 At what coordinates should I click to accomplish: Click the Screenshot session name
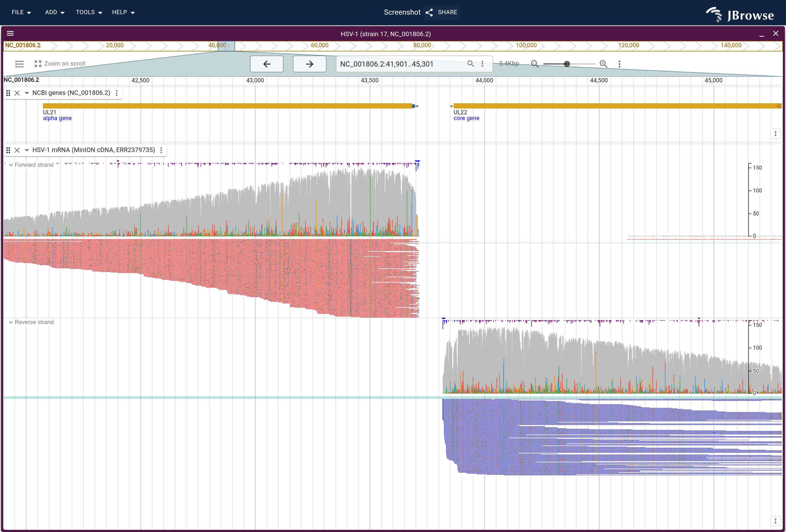pyautogui.click(x=402, y=12)
